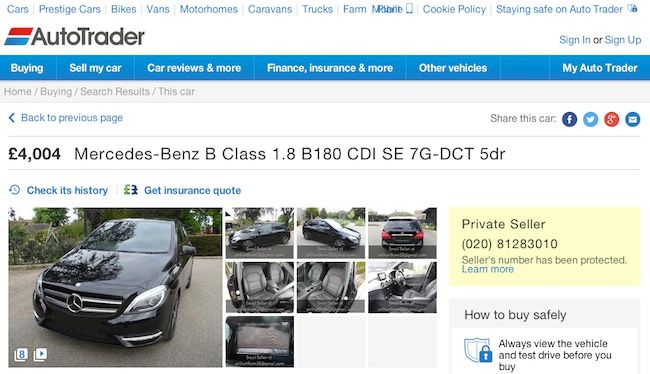The image size is (650, 374).
Task: Open Car reviews & more menu
Action: coord(194,68)
